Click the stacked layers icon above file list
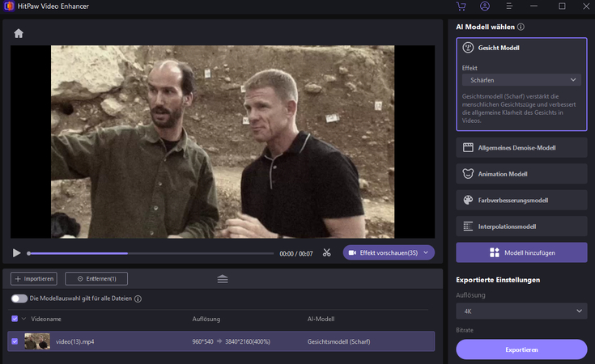The height and width of the screenshot is (364, 595). [x=223, y=279]
